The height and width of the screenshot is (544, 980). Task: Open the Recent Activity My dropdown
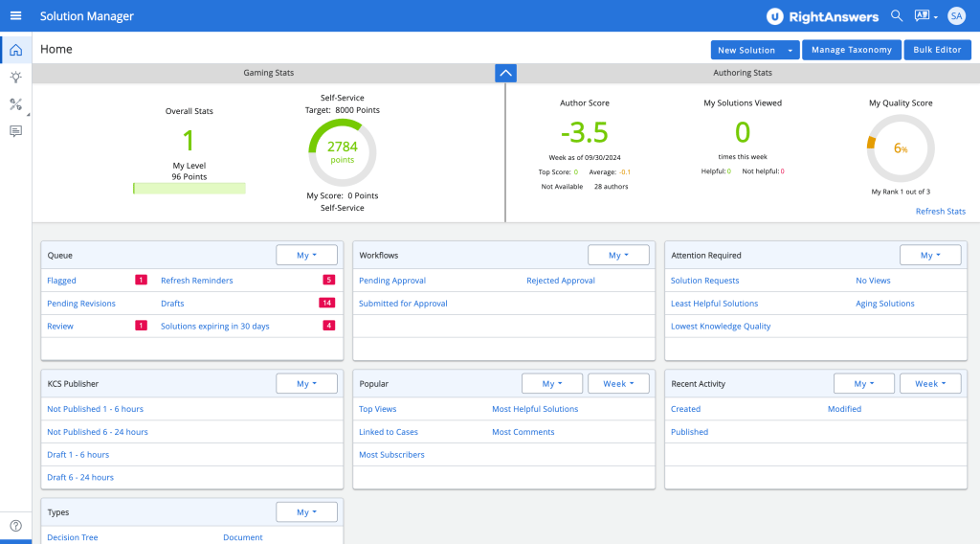(864, 383)
